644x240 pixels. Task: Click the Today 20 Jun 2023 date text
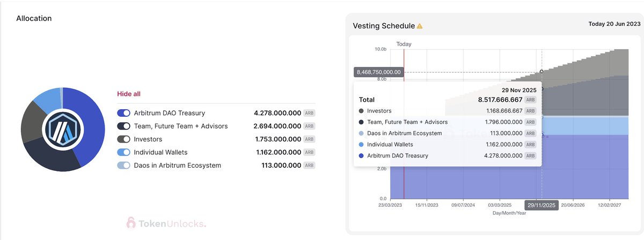pyautogui.click(x=614, y=24)
